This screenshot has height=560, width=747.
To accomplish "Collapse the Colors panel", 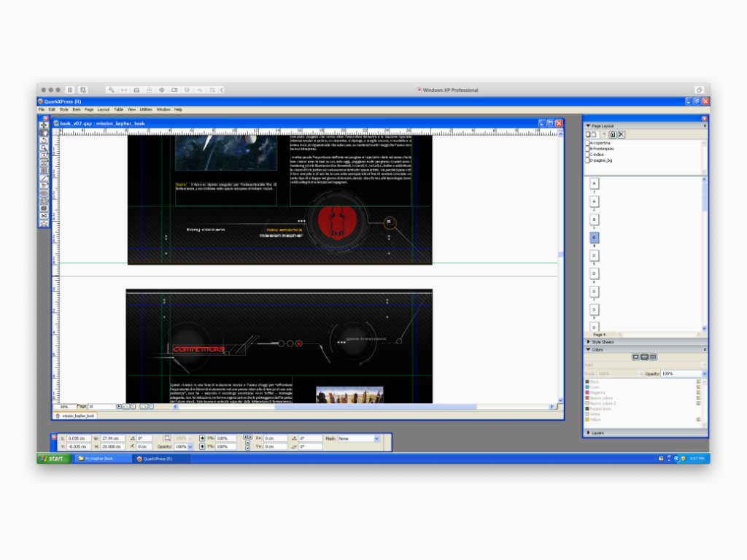I will pyautogui.click(x=588, y=349).
